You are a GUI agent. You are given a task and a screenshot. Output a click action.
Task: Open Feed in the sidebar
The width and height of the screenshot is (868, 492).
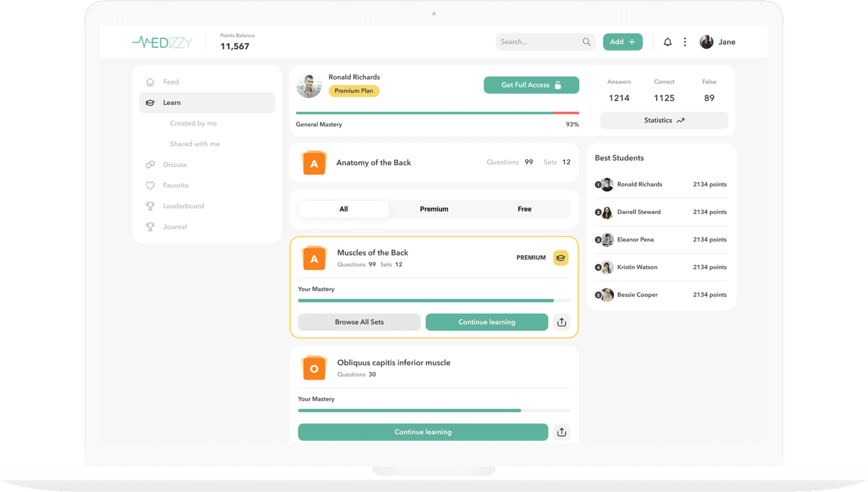coord(170,82)
